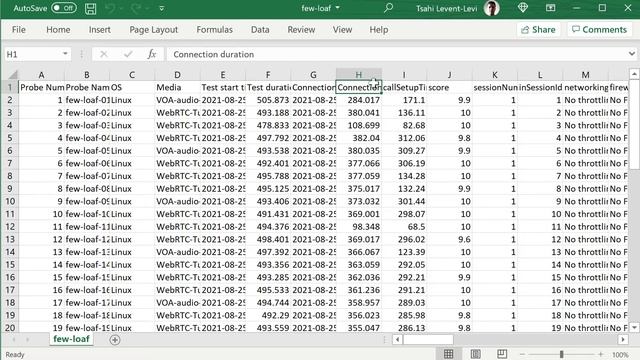Click next sheet navigation arrow
Screen dimensions: 640x360
pyautogui.click(x=27, y=340)
